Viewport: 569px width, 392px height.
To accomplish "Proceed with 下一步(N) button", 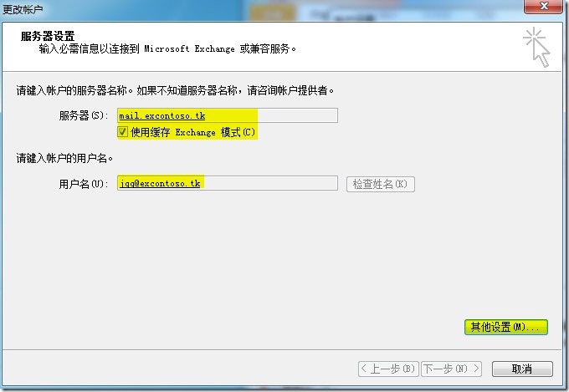I will (x=451, y=369).
